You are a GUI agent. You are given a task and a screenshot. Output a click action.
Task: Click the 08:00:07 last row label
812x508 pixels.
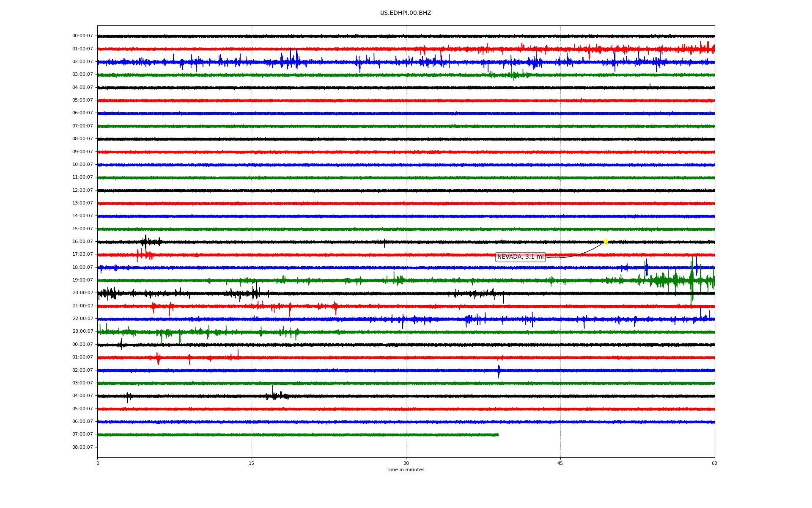pos(82,447)
